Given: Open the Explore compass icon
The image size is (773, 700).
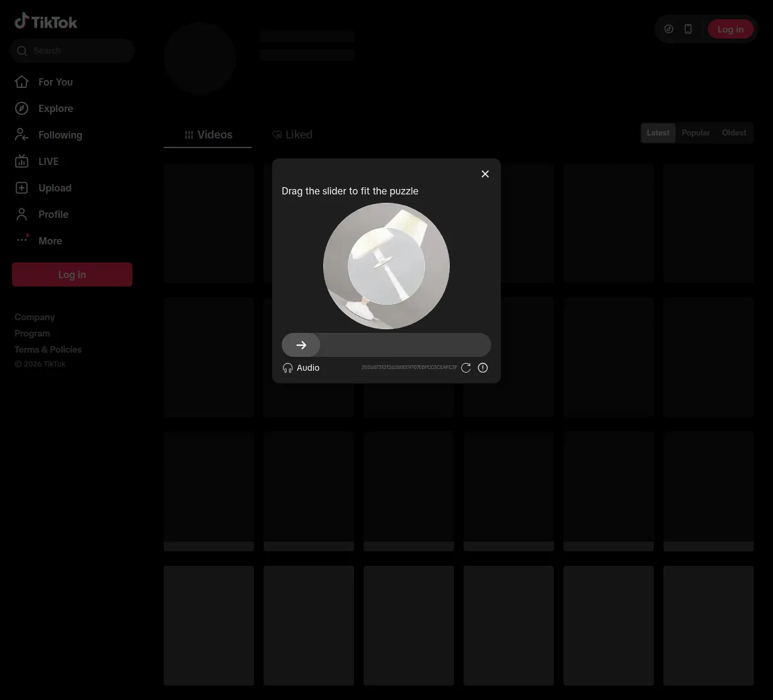Looking at the screenshot, I should pyautogui.click(x=22, y=108).
